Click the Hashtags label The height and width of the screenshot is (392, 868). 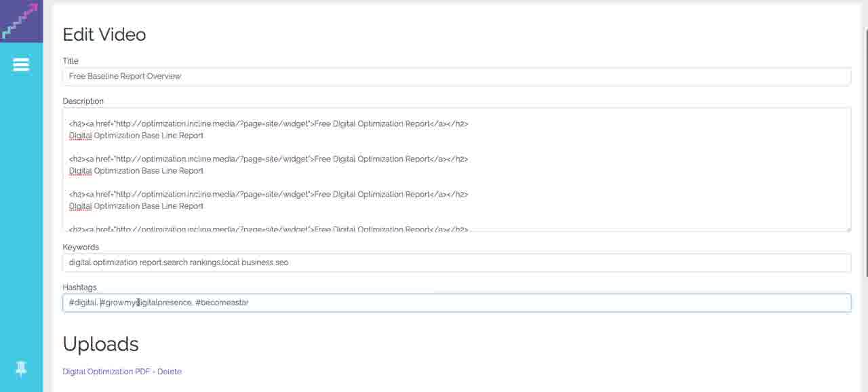[x=79, y=288]
